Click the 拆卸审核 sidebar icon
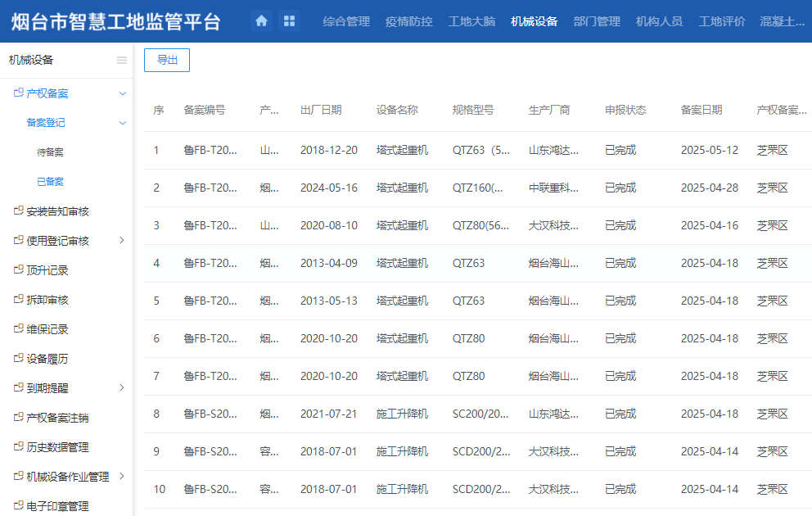 19,300
